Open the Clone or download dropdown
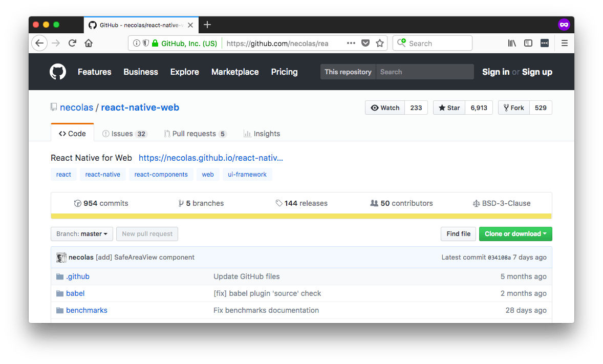 point(515,234)
